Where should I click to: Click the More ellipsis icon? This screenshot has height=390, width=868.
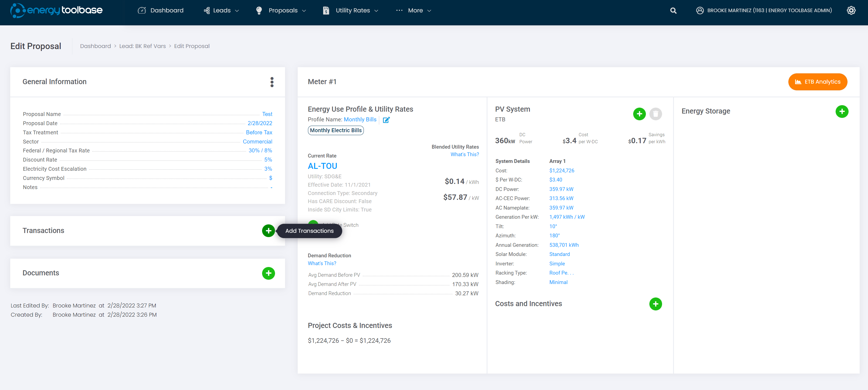(399, 11)
